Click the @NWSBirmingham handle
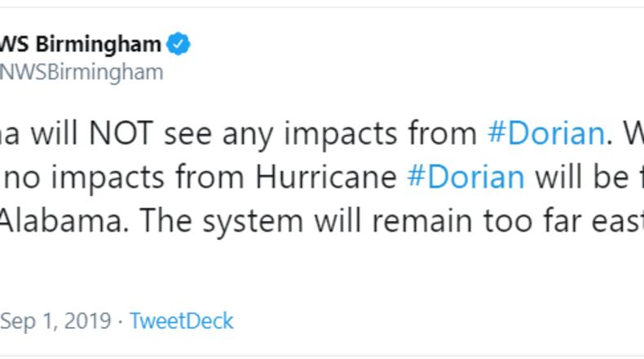Image resolution: width=644 pixels, height=359 pixels. 82,72
